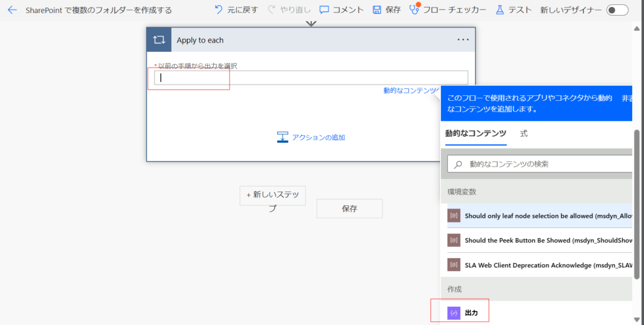The height and width of the screenshot is (325, 644).
Task: Click the New Step (新しいステップ) button
Action: (273, 195)
